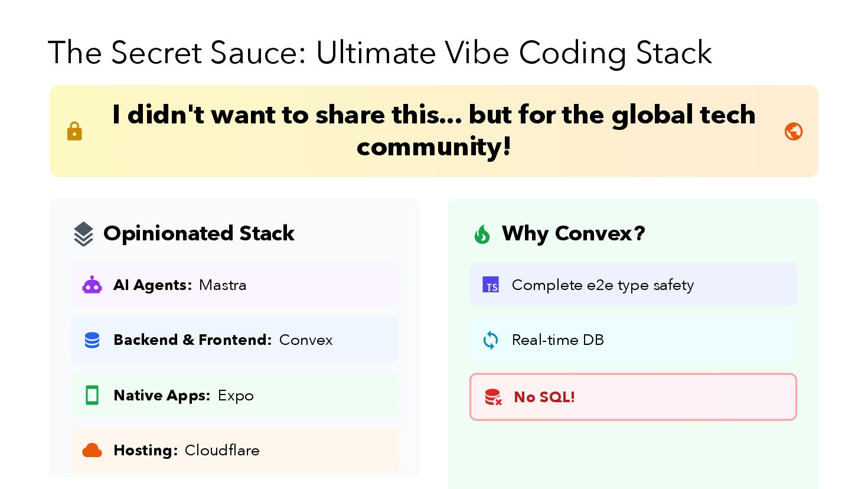The height and width of the screenshot is (489, 868).
Task: Click the TypeScript TS icon
Action: coord(491,285)
